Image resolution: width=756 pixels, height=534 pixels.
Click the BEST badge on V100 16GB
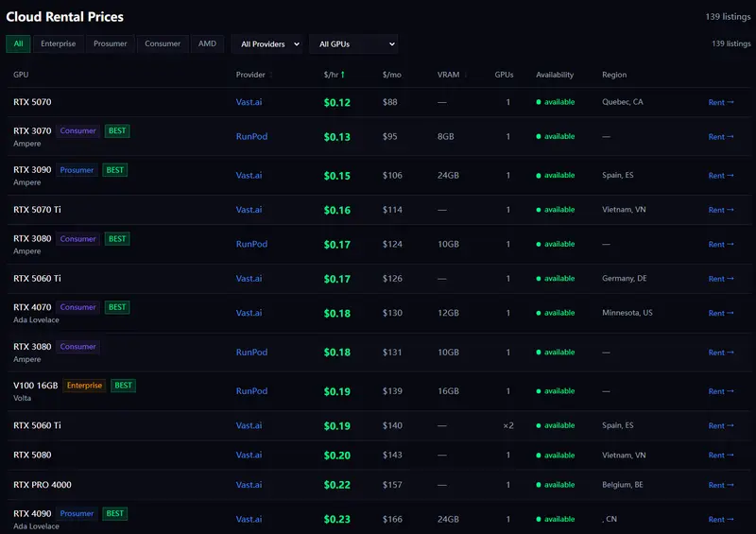123,386
